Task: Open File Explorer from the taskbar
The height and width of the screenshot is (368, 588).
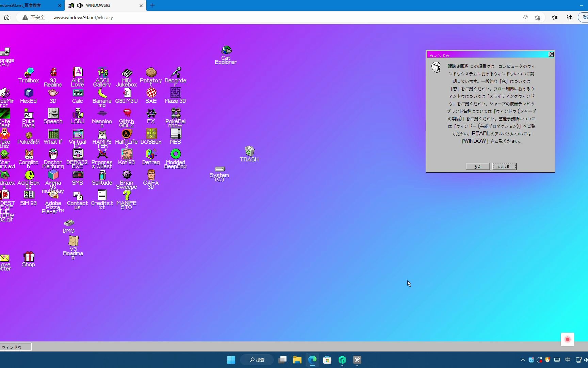Action: [x=297, y=360]
